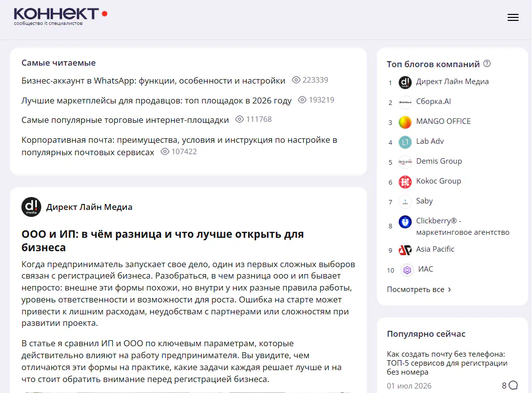Open WhatsApp business account article
This screenshot has width=532, height=393.
153,81
